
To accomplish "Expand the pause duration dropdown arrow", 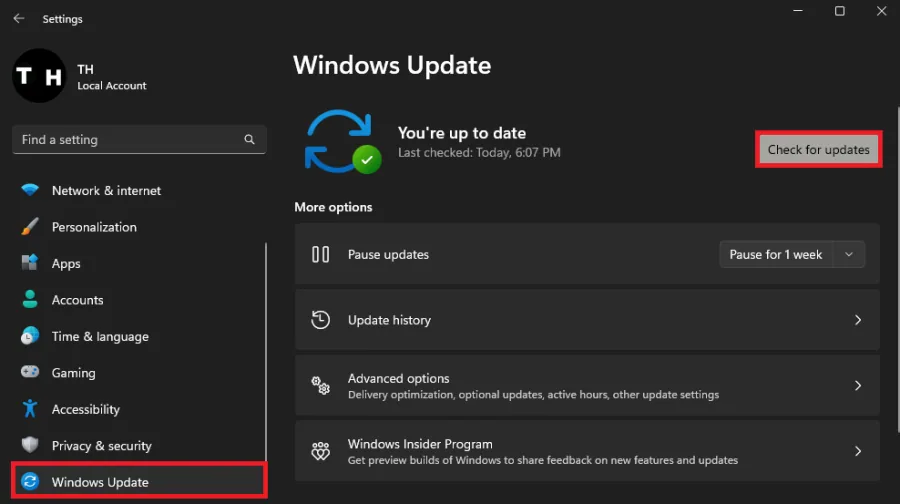I will (x=849, y=254).
